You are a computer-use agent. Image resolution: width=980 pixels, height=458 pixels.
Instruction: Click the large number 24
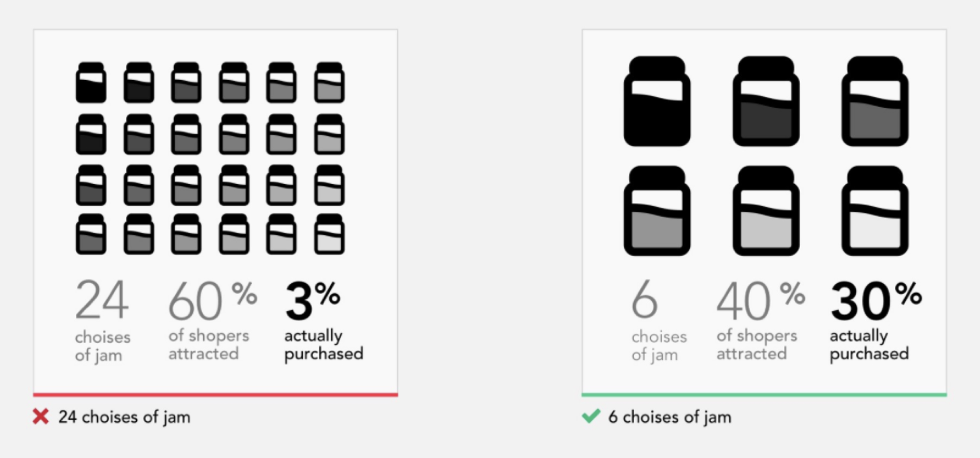(x=102, y=300)
